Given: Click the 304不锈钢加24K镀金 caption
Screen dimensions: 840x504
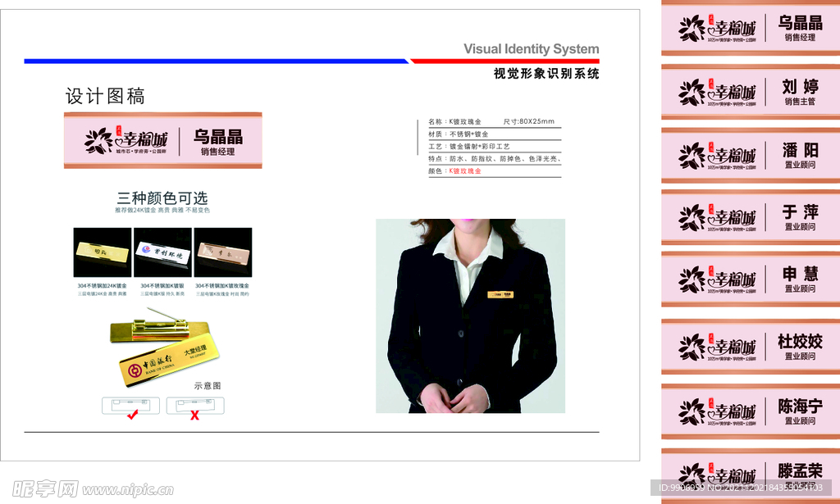Looking at the screenshot, I should coord(103,286).
